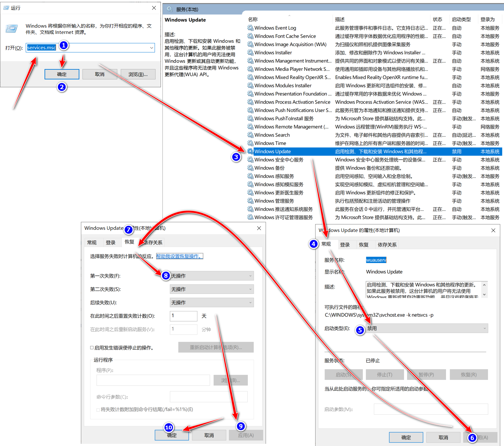Image resolution: width=504 pixels, height=446 pixels.
Task: Click 确定 in the 运行 dialog
Action: point(62,74)
